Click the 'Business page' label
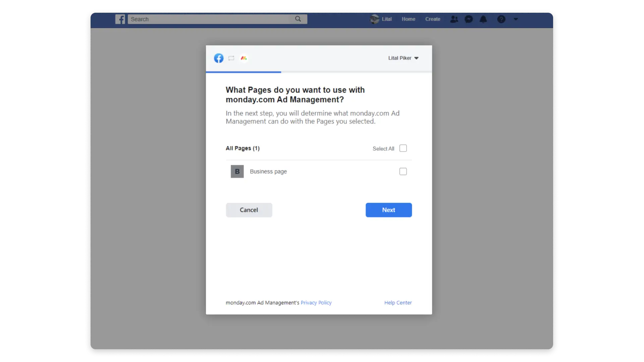 [x=268, y=172]
